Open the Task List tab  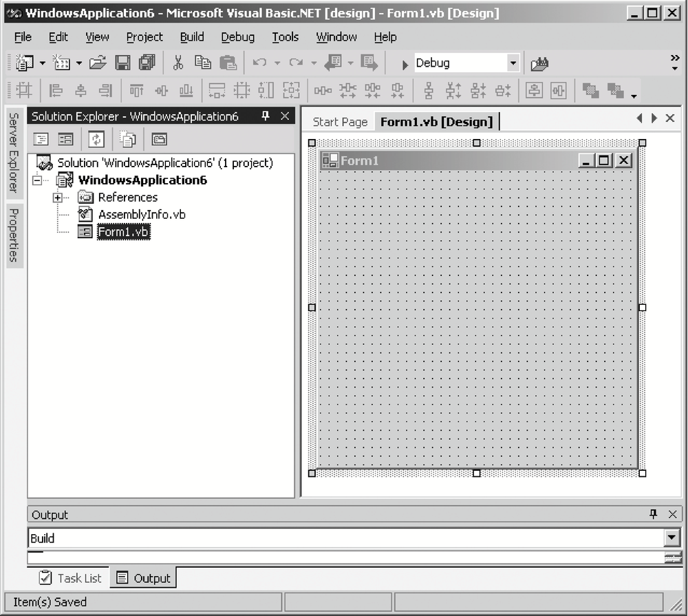[x=69, y=578]
